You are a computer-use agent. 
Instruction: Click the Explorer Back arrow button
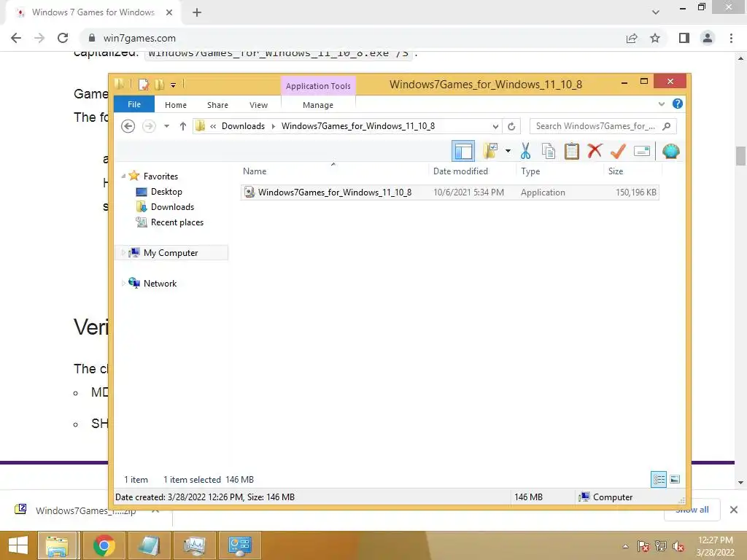click(128, 126)
